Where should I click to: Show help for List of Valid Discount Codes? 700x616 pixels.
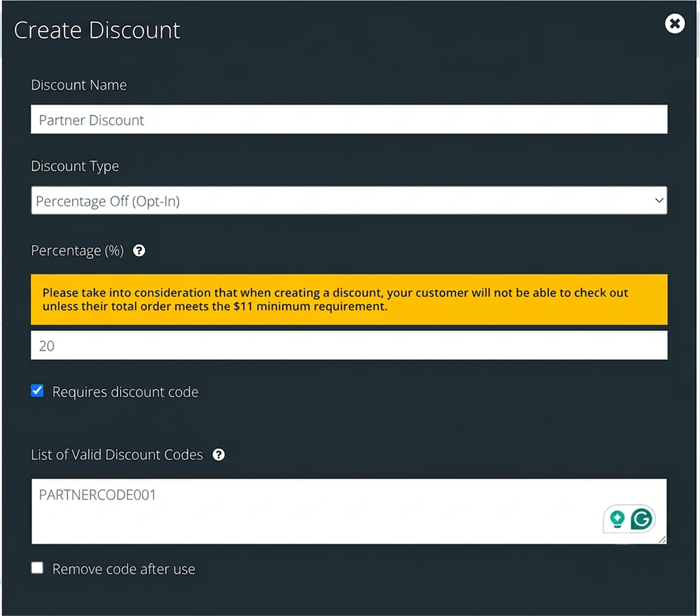219,455
